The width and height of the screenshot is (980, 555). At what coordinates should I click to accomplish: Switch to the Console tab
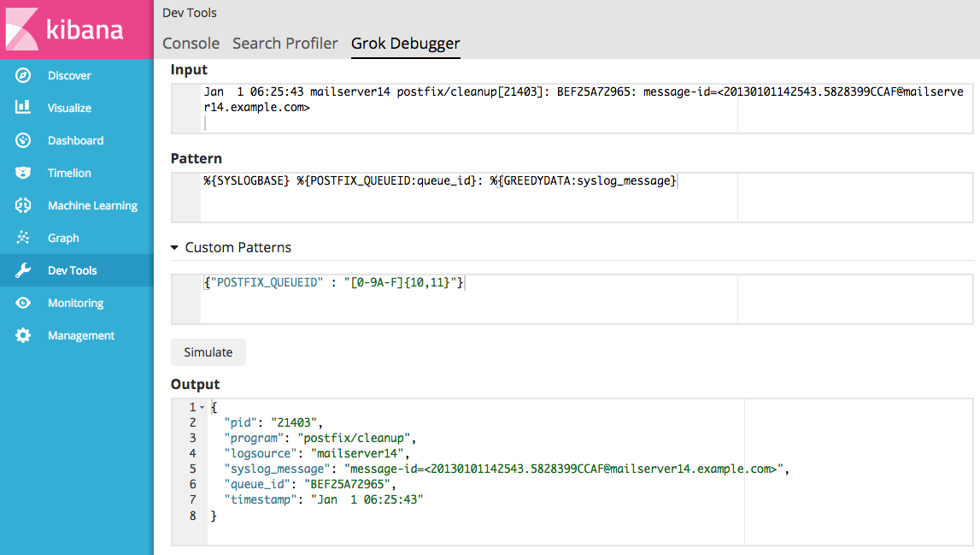click(191, 43)
